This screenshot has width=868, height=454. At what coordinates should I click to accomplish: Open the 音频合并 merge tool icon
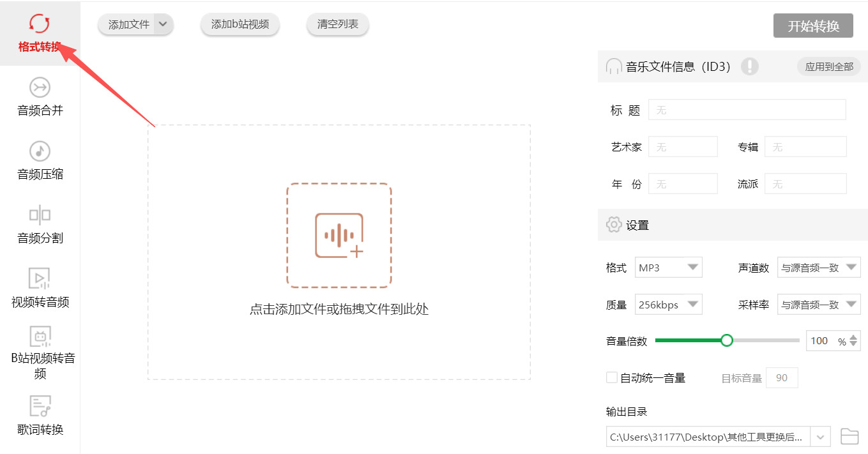tap(40, 87)
